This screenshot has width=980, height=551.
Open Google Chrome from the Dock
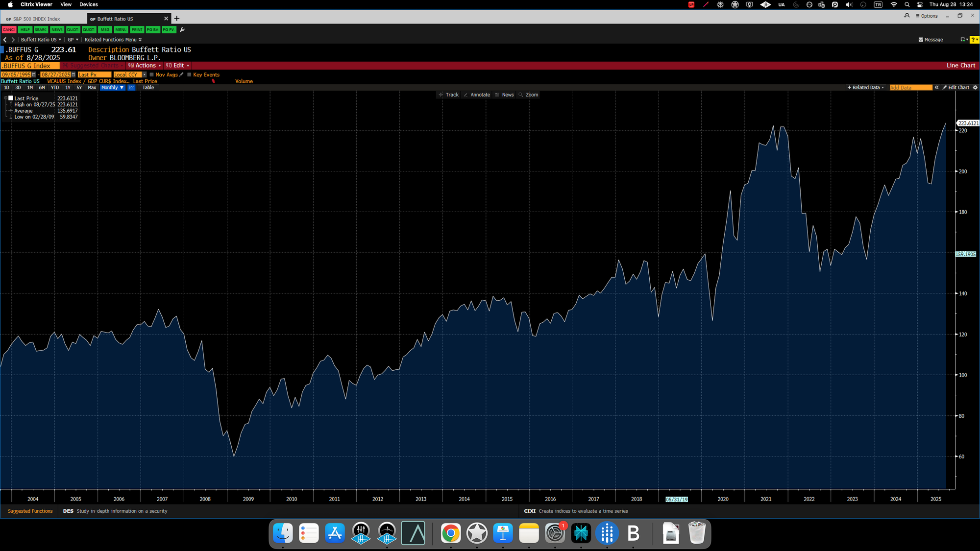pos(450,533)
